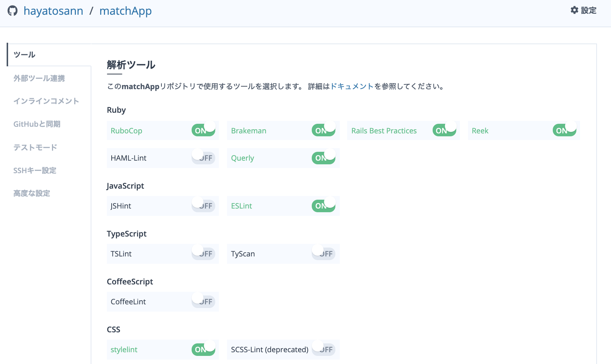Turn on the CoffeeLint toggle
This screenshot has height=364, width=611.
pos(203,301)
